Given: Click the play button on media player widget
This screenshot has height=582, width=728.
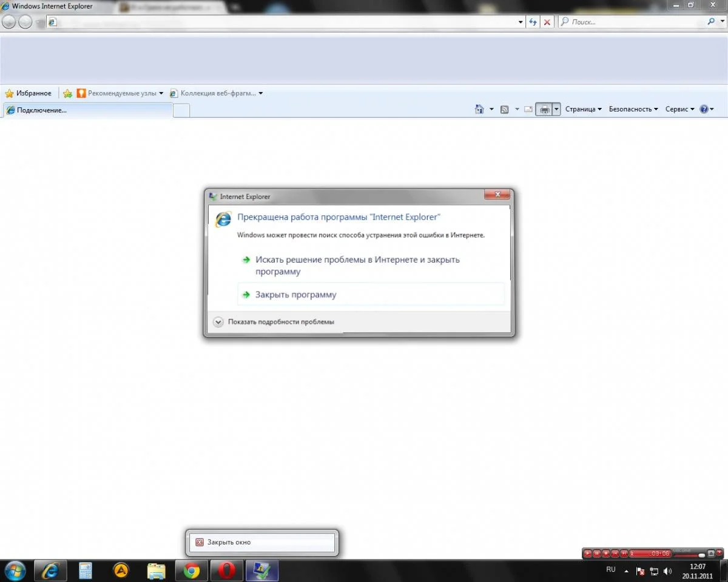Looking at the screenshot, I should tap(587, 554).
